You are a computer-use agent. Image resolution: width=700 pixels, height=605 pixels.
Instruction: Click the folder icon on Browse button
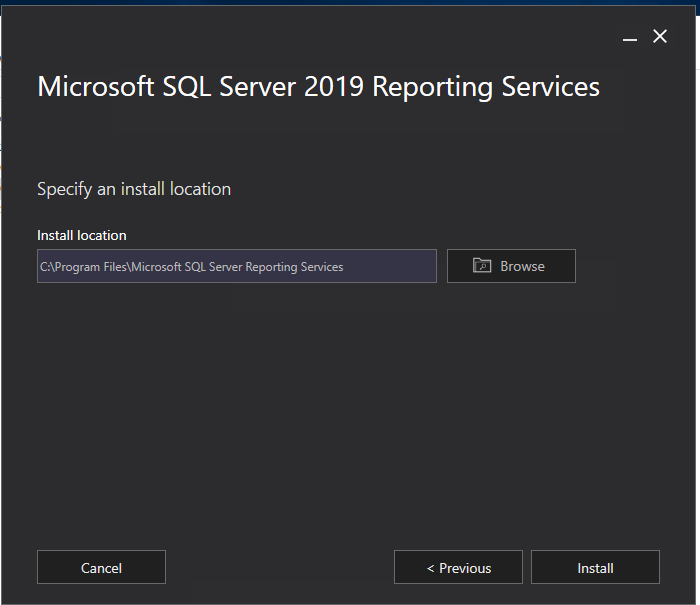pyautogui.click(x=483, y=266)
